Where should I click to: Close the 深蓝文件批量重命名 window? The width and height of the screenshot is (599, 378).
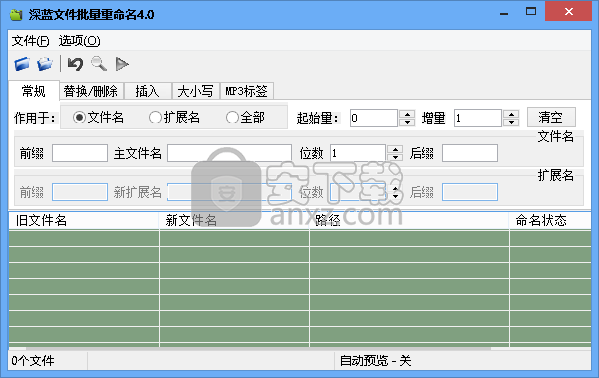click(x=568, y=11)
